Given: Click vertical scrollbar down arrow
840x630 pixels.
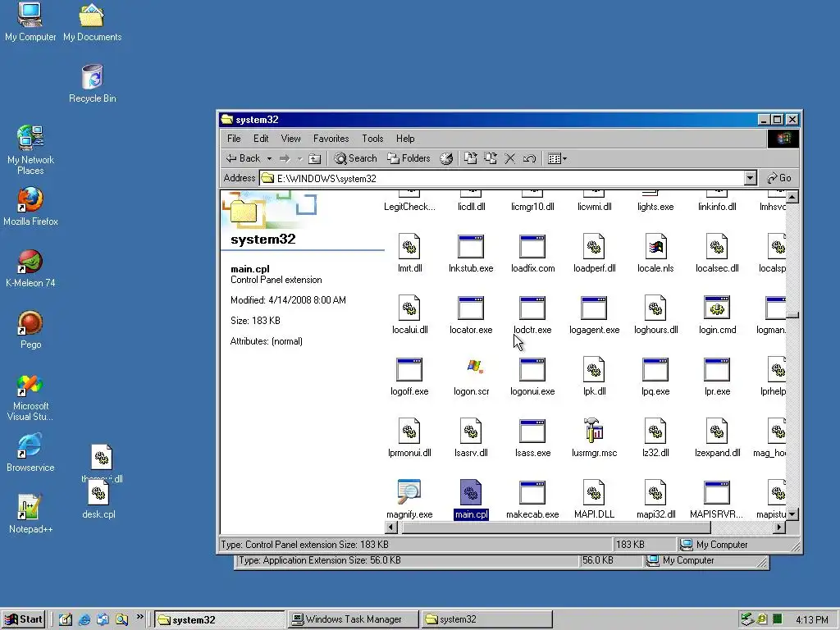Looking at the screenshot, I should click(792, 514).
